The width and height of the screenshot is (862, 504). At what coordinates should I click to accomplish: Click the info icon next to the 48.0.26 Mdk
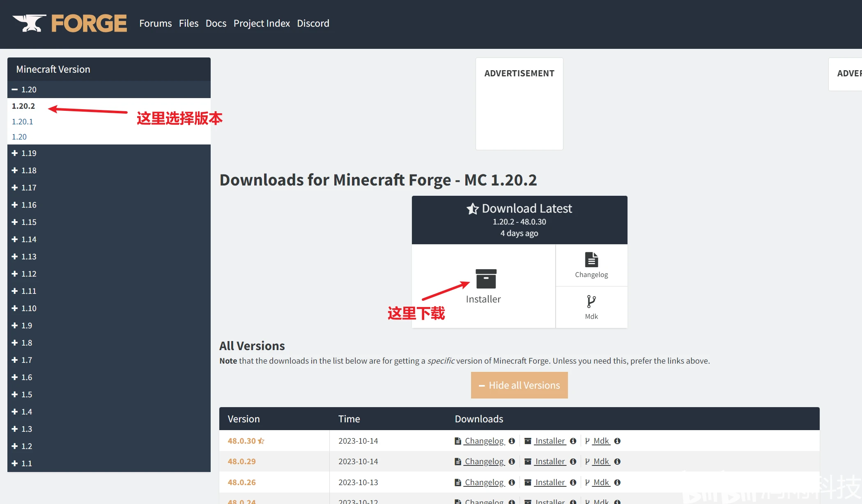coord(617,482)
